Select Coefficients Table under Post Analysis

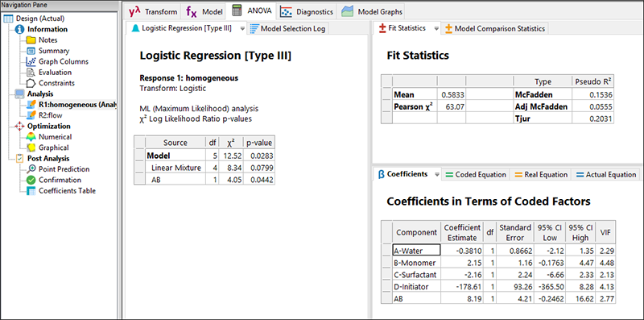[x=67, y=191]
